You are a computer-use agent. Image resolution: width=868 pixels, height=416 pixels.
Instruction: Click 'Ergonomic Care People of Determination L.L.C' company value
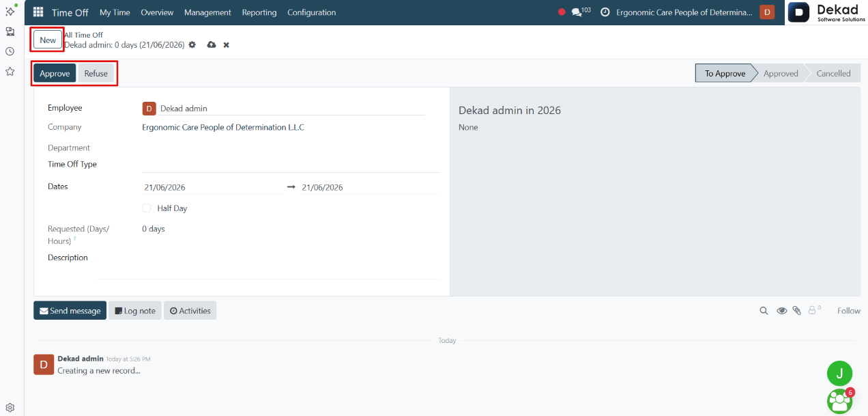tap(223, 127)
